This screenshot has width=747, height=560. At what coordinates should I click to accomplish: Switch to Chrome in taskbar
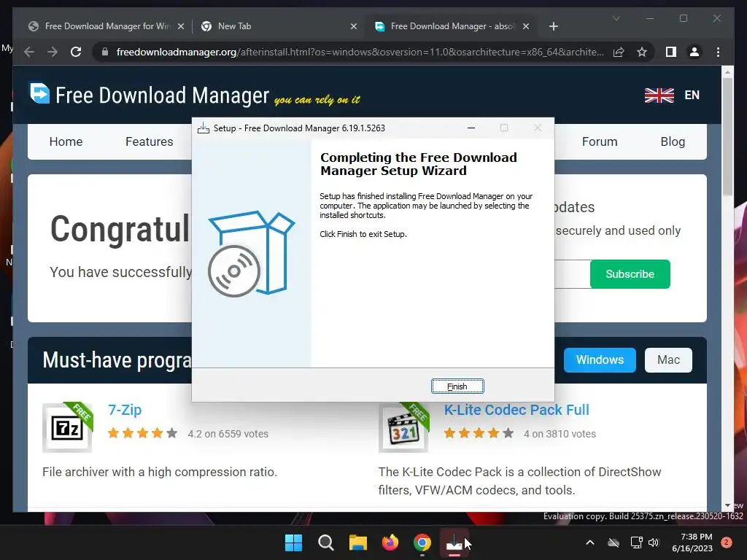(x=422, y=542)
